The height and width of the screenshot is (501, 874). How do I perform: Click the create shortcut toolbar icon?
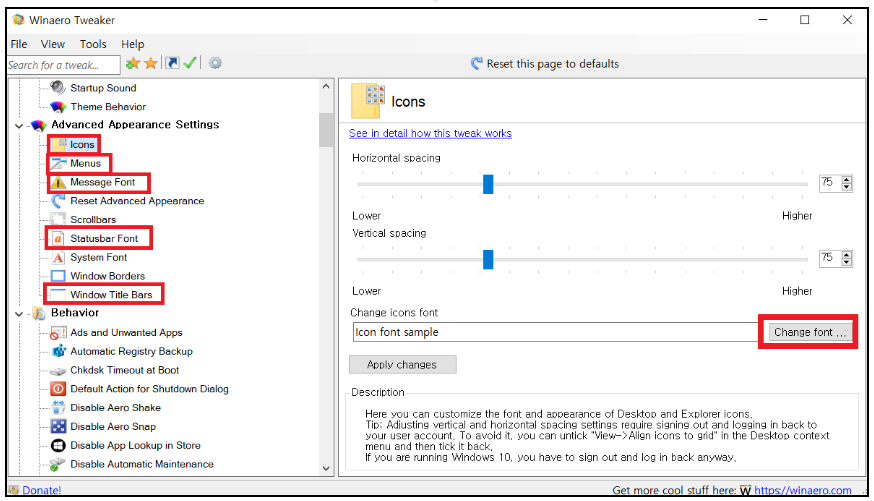pos(172,63)
